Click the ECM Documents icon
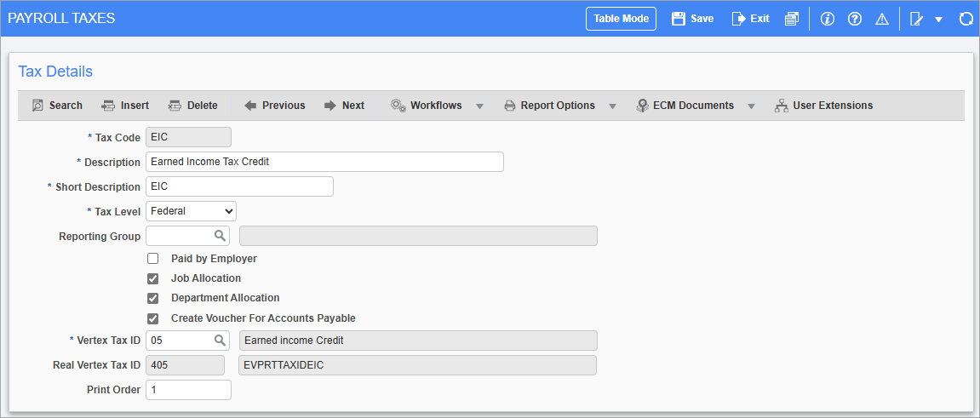980x418 pixels. click(642, 106)
